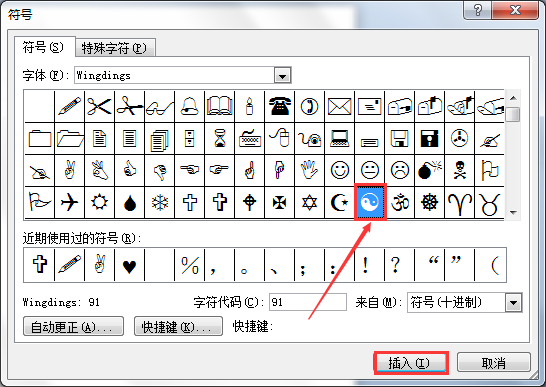Click the 插入(I) insert button

click(x=411, y=363)
